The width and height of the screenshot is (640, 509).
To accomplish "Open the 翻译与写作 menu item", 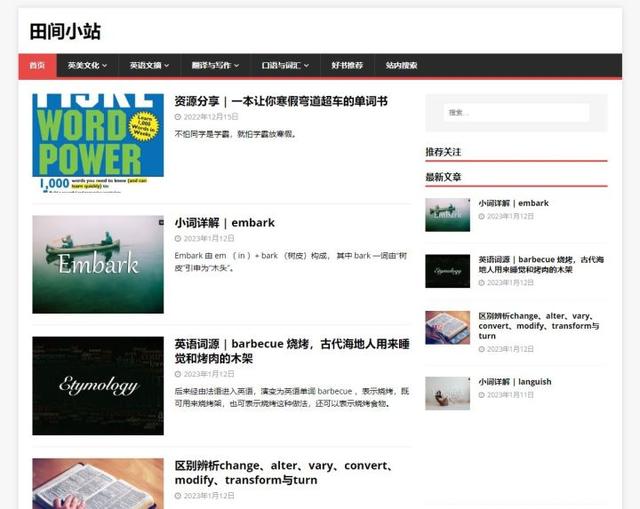I will pyautogui.click(x=211, y=65).
